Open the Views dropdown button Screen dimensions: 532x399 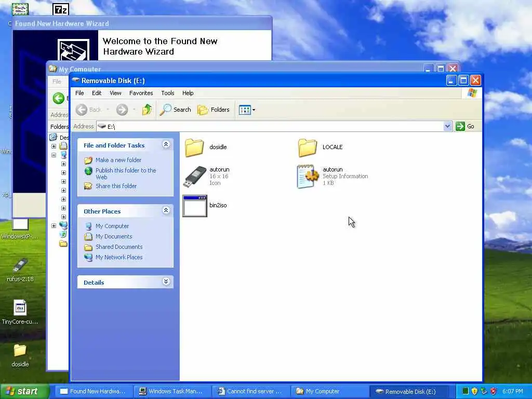247,110
